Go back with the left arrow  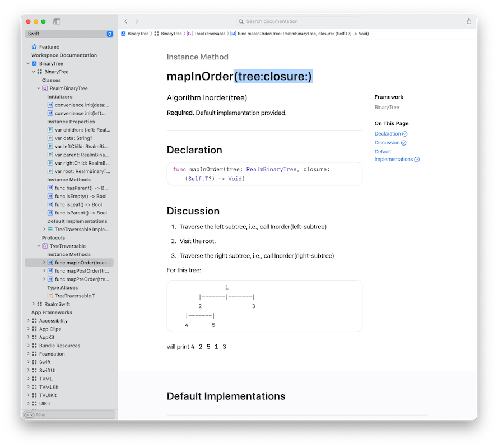coord(126,21)
